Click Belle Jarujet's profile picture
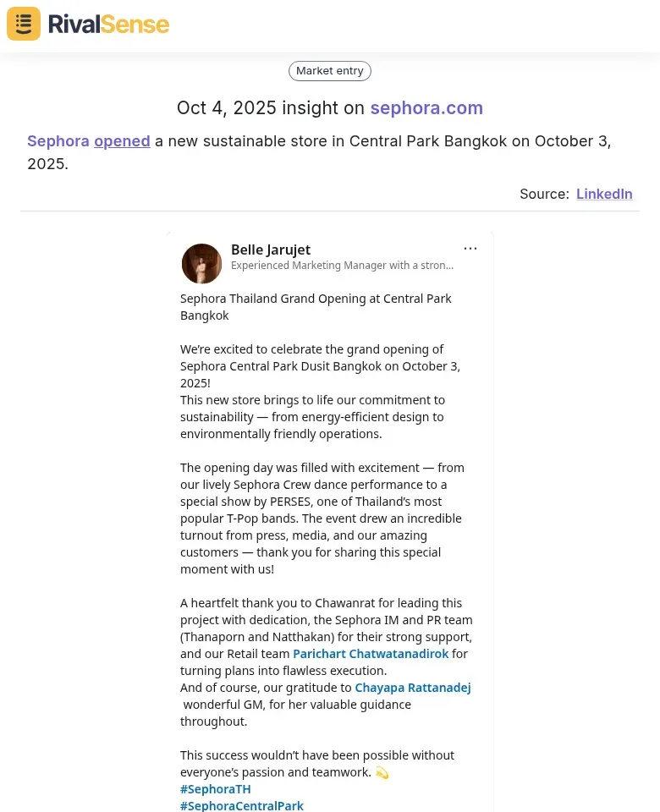Screen dimensions: 660x812 pyautogui.click(x=201, y=263)
